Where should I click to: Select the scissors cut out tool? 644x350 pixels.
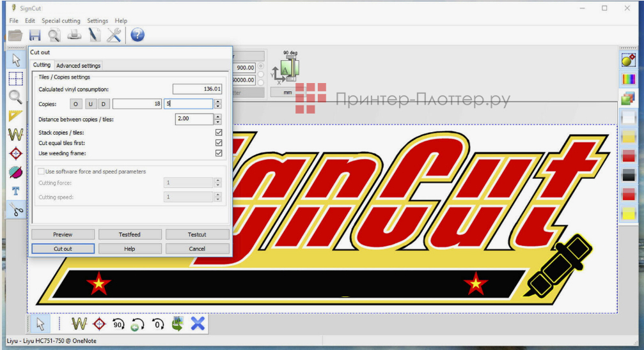(x=16, y=209)
